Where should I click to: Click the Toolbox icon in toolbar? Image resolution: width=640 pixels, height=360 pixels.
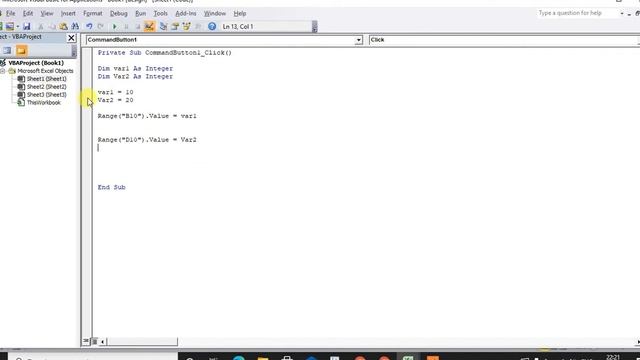pyautogui.click(x=198, y=27)
